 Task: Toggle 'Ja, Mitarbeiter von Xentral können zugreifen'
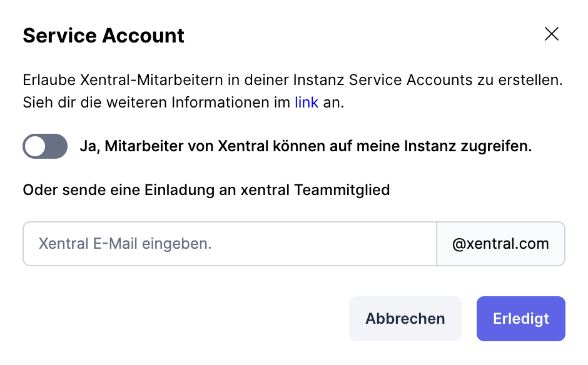[x=44, y=146]
